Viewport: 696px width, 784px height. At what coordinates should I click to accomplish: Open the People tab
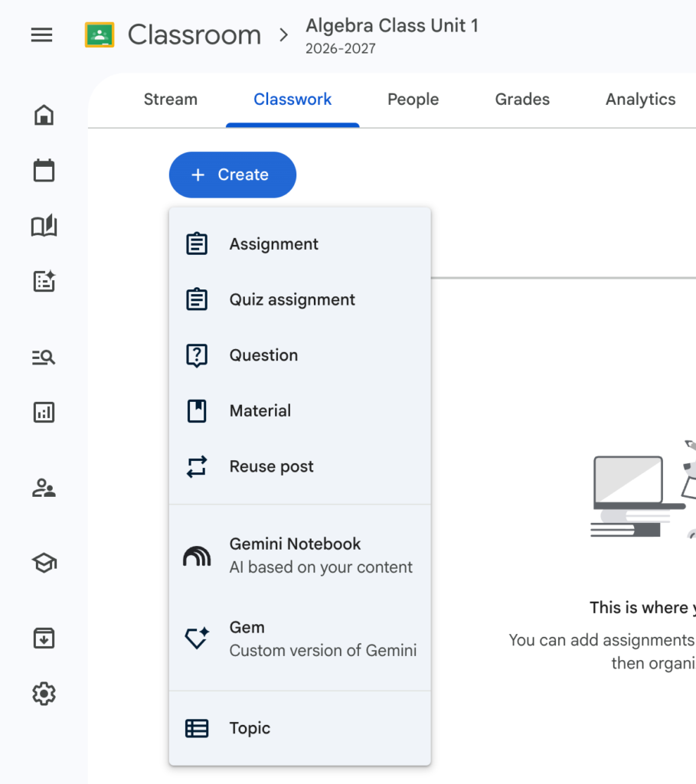pos(413,99)
